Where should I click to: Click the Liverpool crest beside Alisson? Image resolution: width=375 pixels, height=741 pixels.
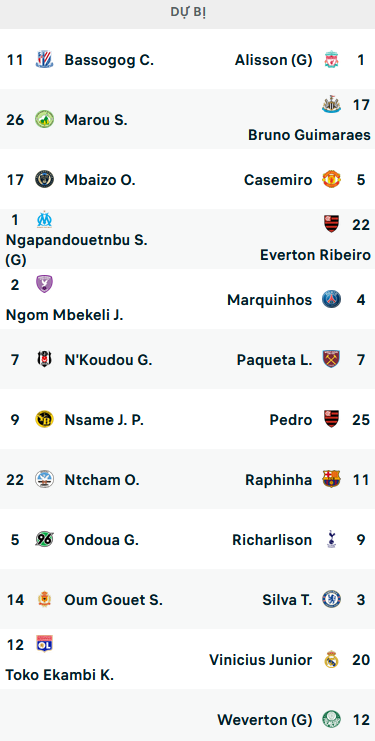coord(331,60)
